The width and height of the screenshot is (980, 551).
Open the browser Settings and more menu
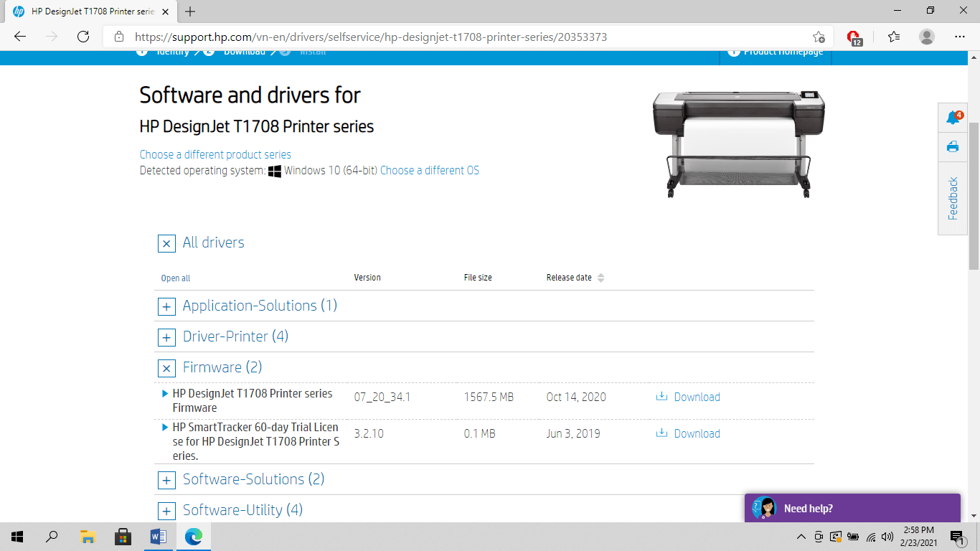coord(960,37)
